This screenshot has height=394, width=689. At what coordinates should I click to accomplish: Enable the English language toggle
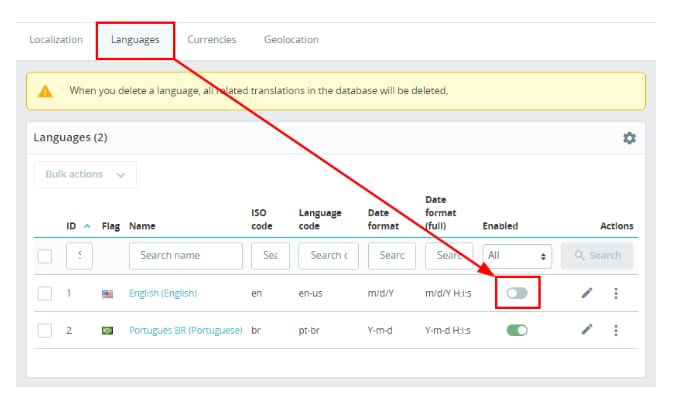517,293
